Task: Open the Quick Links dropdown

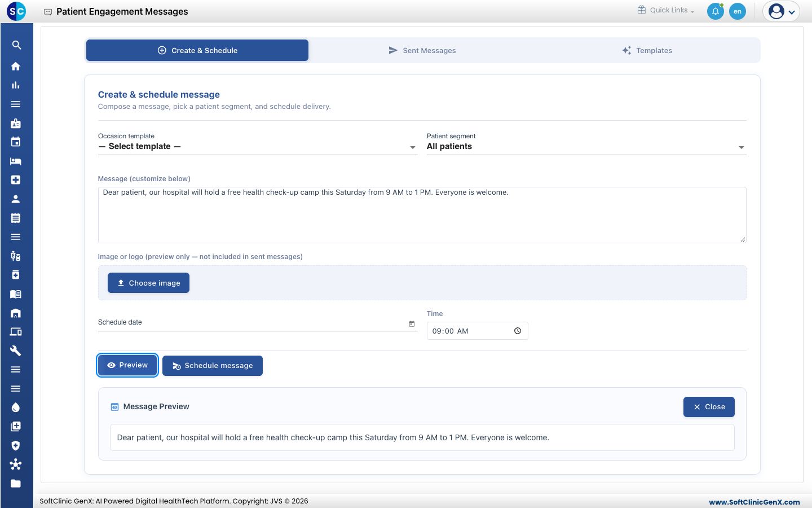Action: pyautogui.click(x=666, y=10)
